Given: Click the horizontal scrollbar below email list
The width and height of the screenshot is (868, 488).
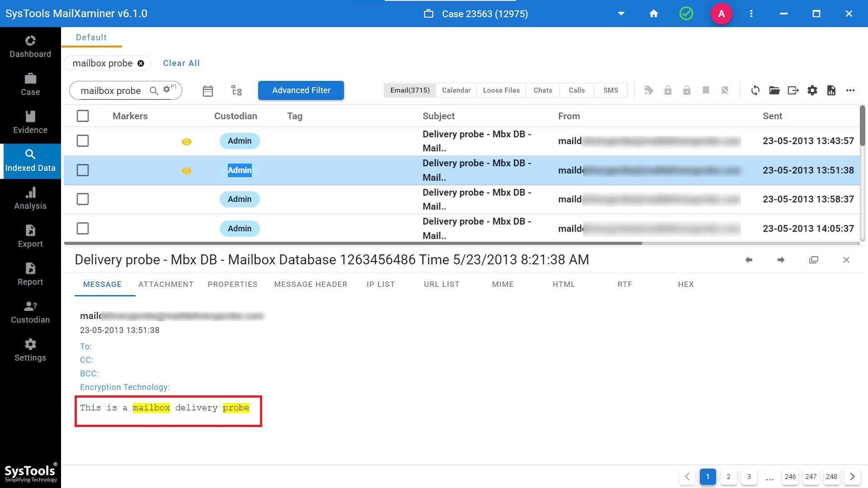Looking at the screenshot, I should (x=353, y=243).
